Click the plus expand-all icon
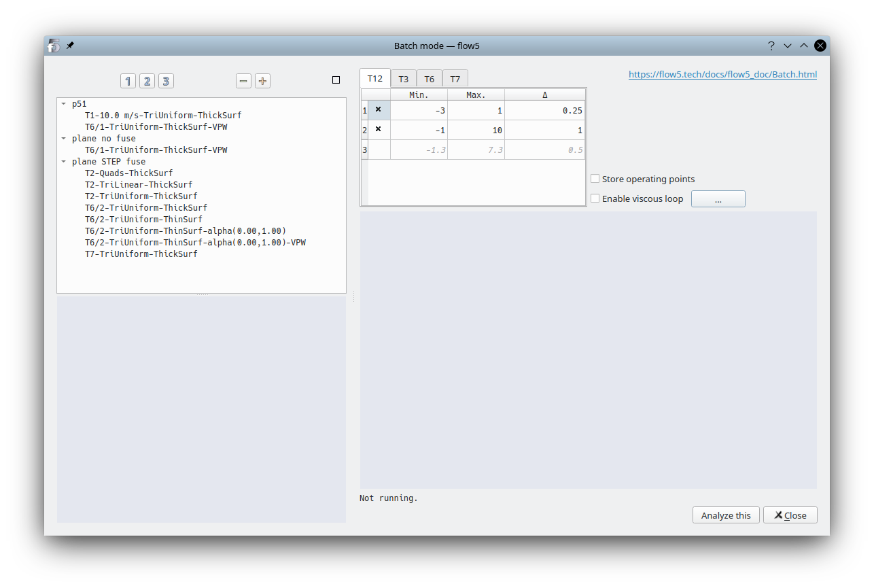874x588 pixels. (x=263, y=81)
